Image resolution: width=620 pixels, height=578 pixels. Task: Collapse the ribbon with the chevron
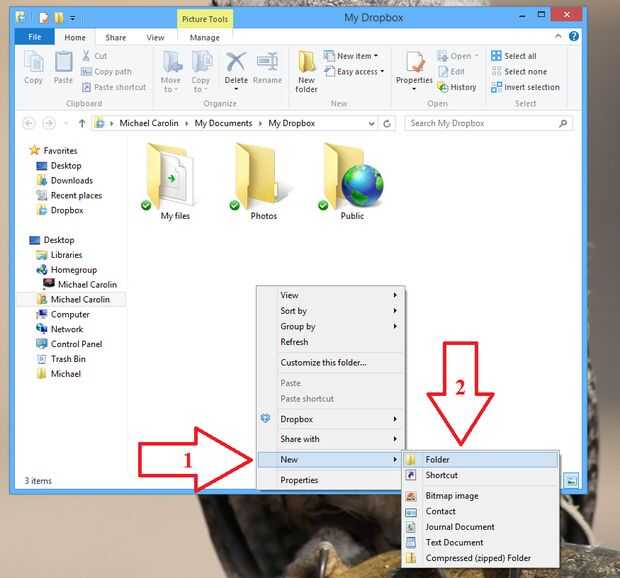[x=558, y=36]
